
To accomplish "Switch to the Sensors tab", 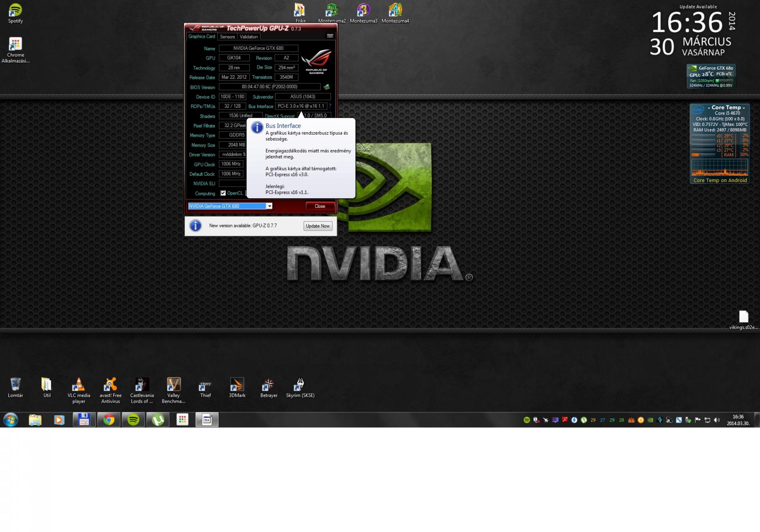I will [x=227, y=37].
